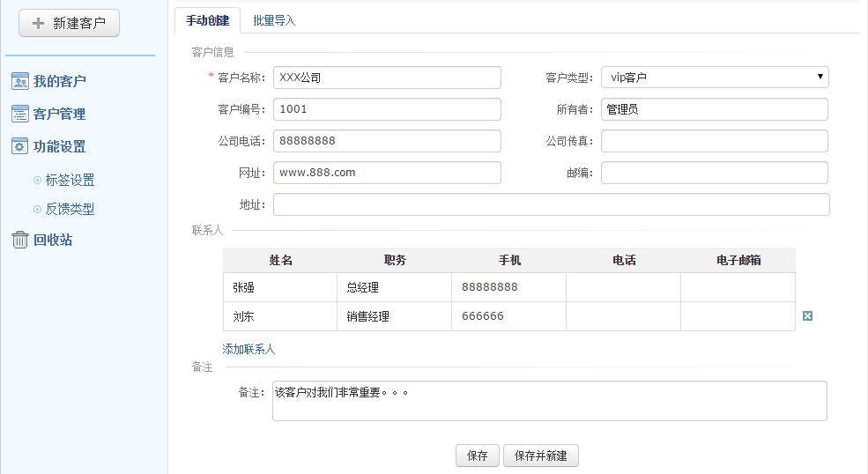
Task: Switch to the 手动创建 tab
Action: point(208,20)
